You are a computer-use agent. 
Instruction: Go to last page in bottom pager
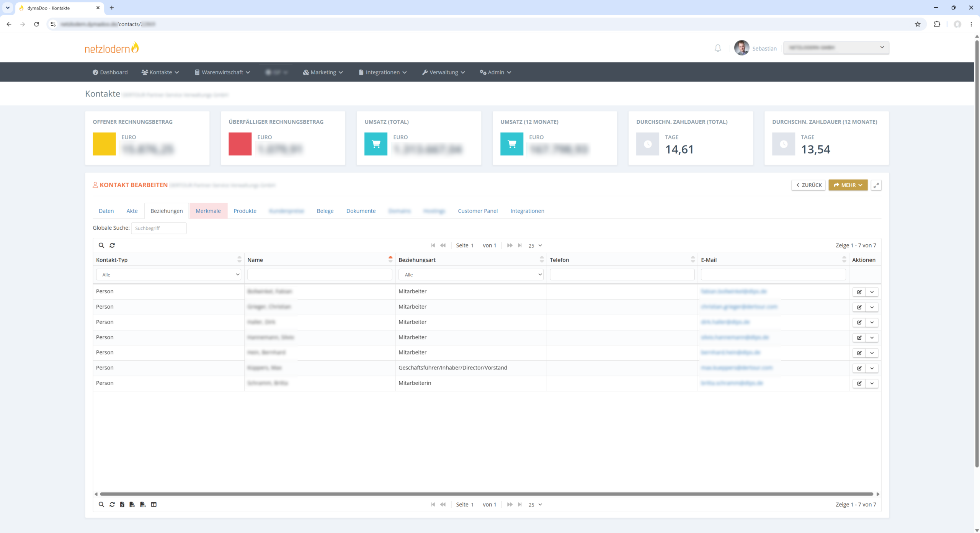point(520,505)
